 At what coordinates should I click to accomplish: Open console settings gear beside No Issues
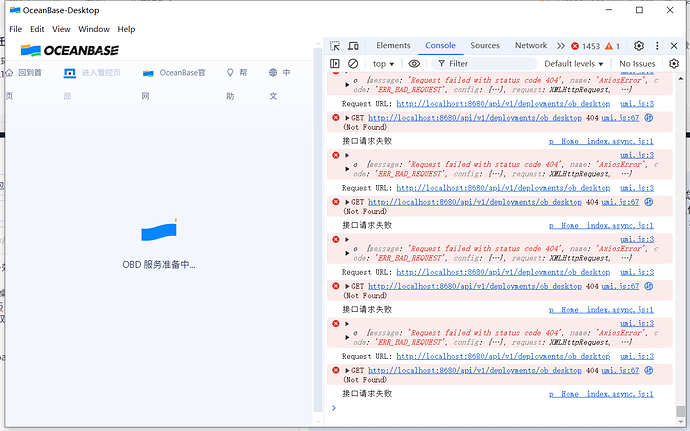[x=674, y=64]
